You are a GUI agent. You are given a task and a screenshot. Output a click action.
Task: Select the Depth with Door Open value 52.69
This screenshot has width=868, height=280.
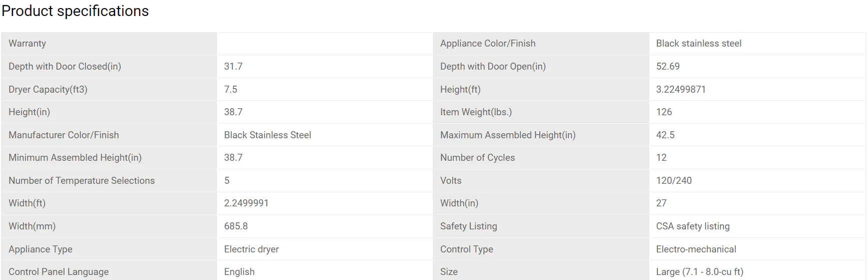(668, 67)
